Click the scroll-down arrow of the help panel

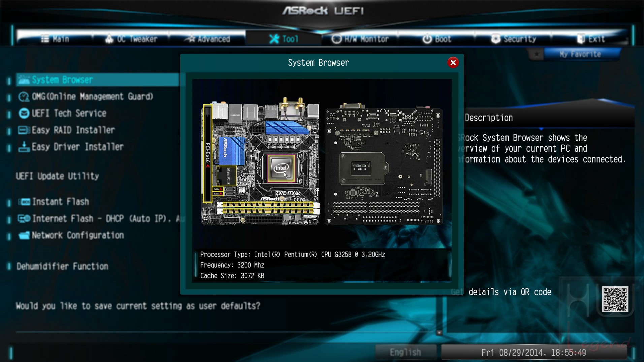[x=439, y=333]
